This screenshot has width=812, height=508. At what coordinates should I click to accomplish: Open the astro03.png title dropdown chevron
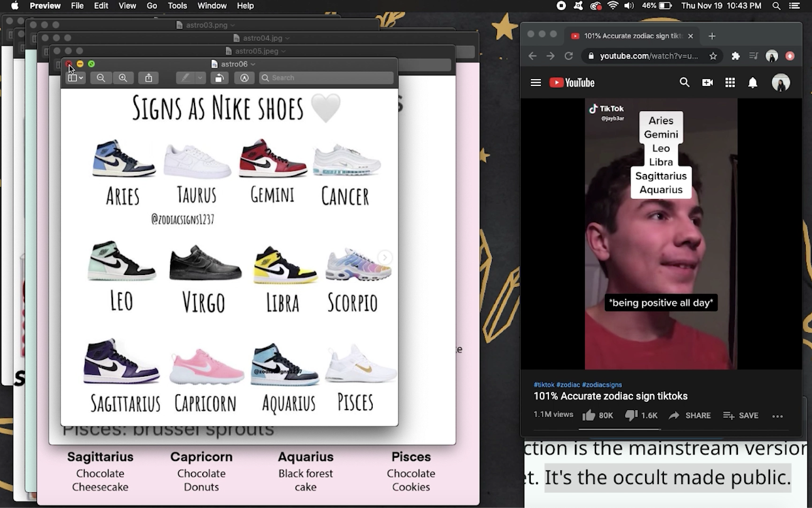(233, 25)
